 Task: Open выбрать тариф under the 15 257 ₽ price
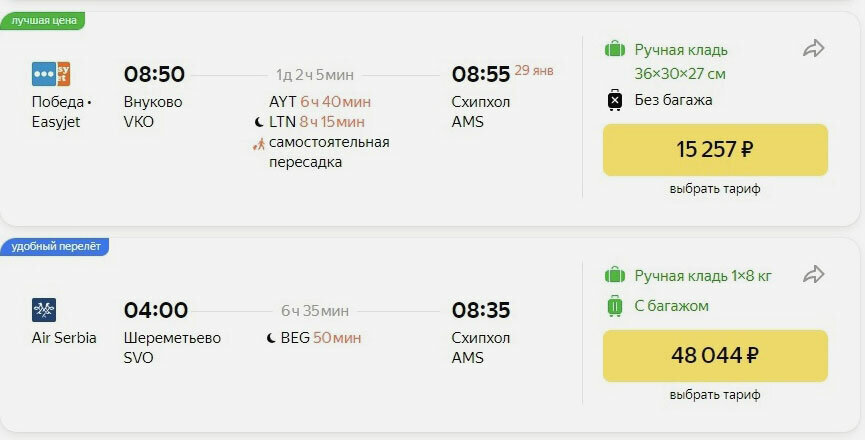click(x=715, y=189)
